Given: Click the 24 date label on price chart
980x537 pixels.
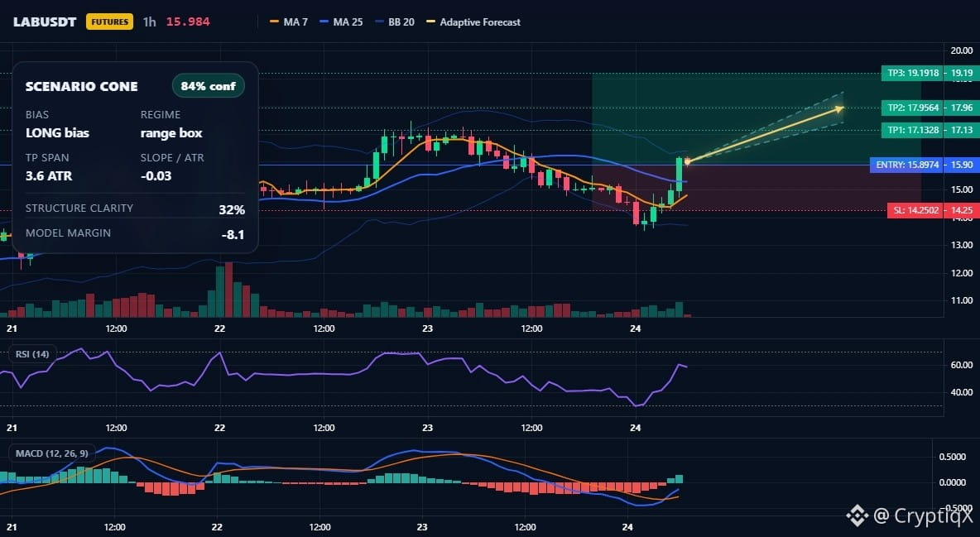Looking at the screenshot, I should [x=636, y=328].
